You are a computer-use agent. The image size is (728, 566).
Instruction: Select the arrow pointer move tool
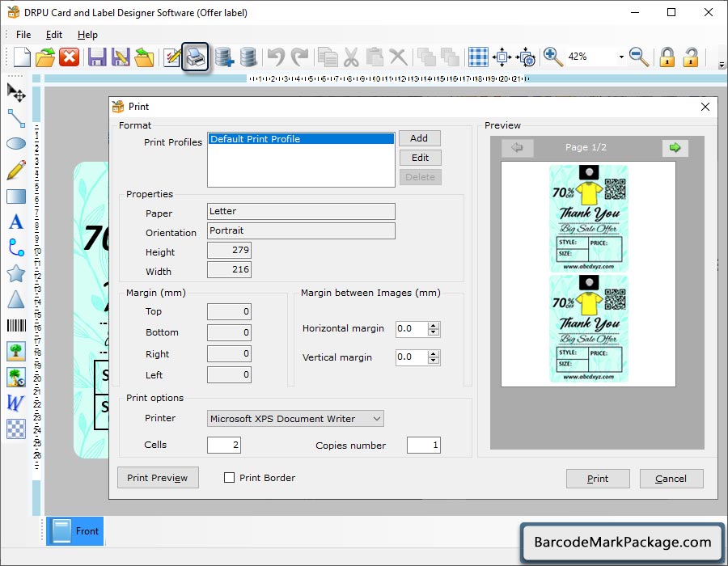point(16,92)
